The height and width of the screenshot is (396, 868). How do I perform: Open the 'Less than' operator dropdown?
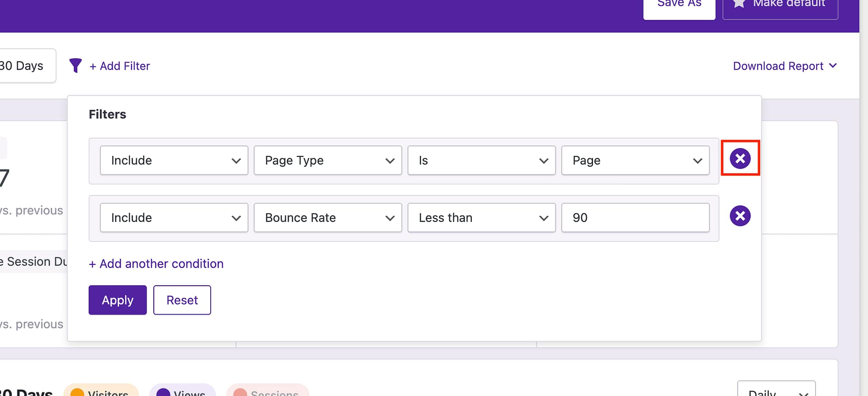[x=481, y=218]
